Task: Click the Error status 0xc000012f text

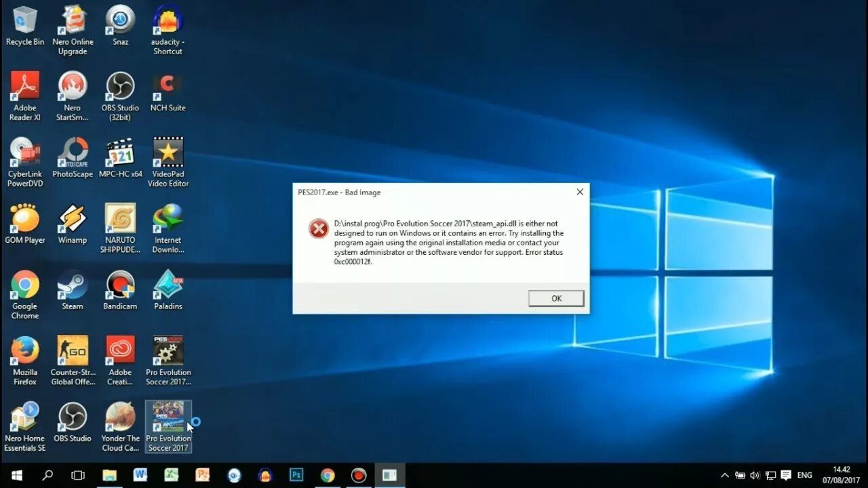Action: point(448,257)
